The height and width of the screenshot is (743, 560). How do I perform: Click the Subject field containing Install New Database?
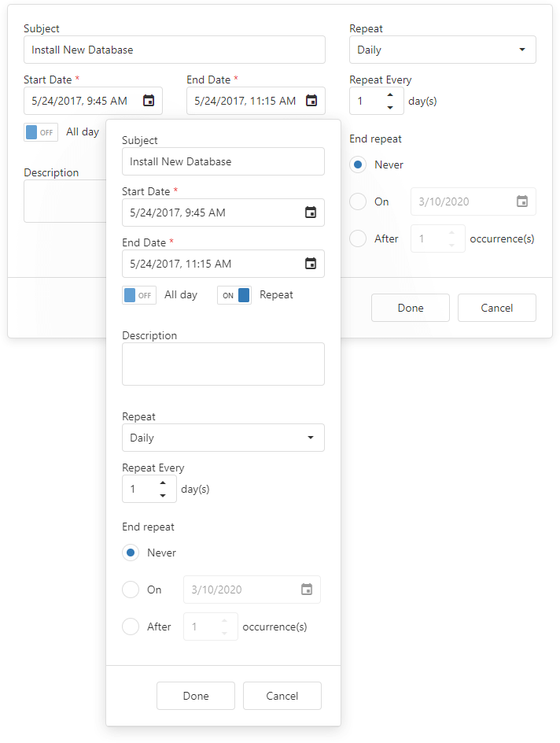click(223, 161)
